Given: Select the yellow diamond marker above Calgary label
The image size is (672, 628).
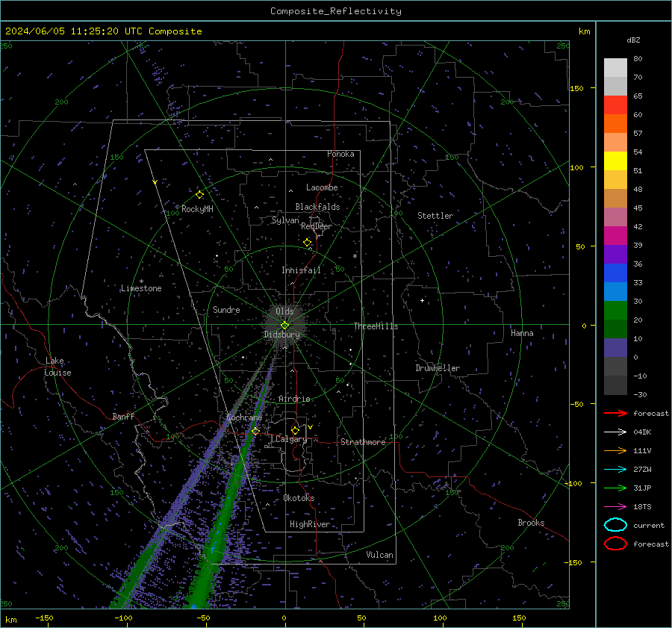Looking at the screenshot, I should (x=295, y=430).
